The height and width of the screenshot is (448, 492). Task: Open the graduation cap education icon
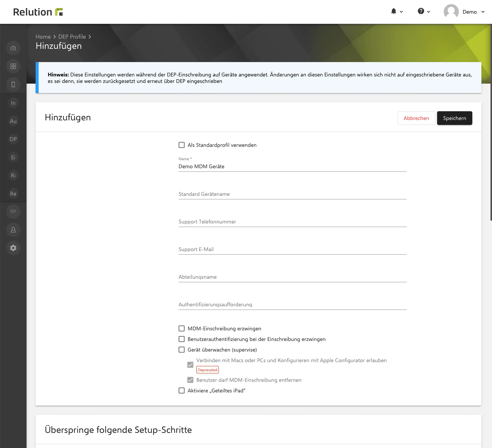point(13,211)
